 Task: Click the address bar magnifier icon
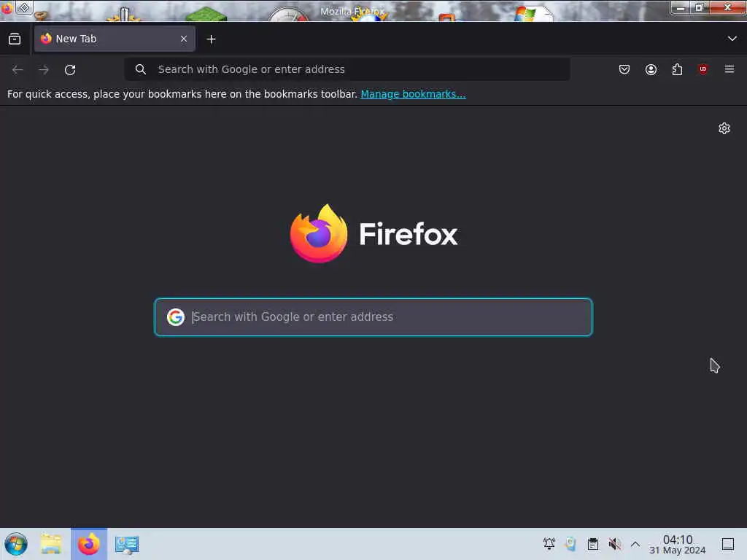pyautogui.click(x=141, y=69)
